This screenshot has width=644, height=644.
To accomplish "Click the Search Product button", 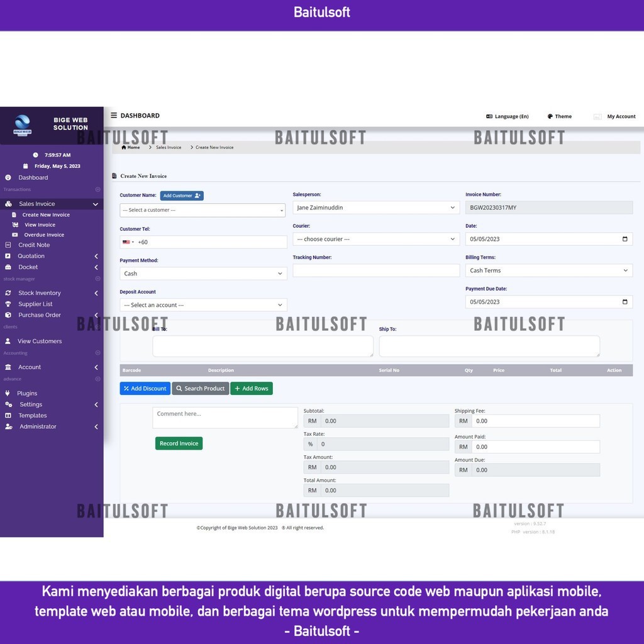I will pos(201,388).
